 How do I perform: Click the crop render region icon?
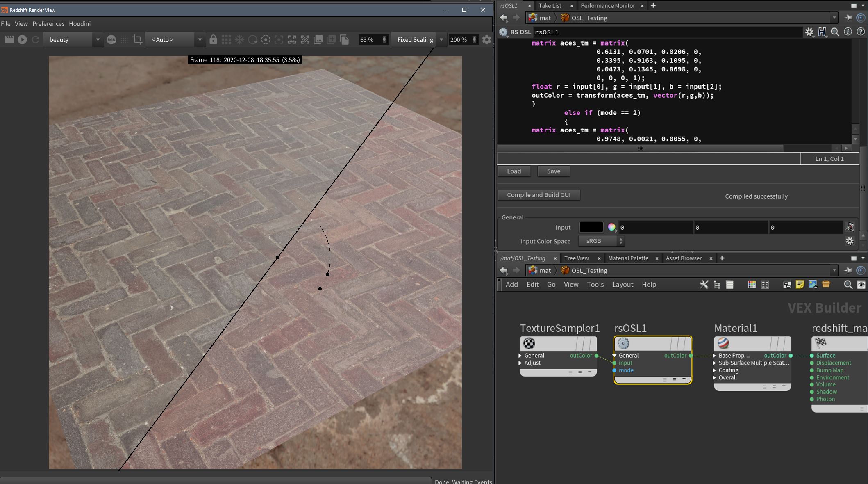138,39
